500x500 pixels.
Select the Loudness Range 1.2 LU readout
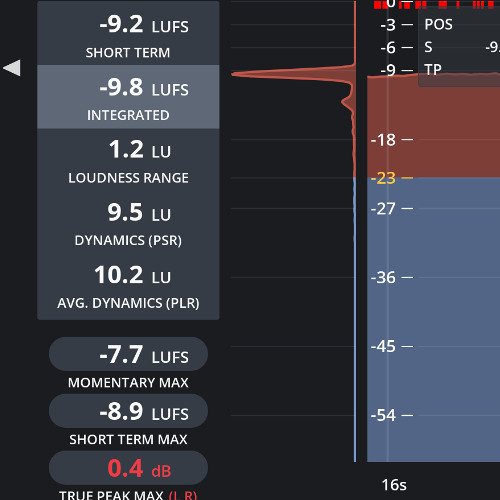[128, 161]
